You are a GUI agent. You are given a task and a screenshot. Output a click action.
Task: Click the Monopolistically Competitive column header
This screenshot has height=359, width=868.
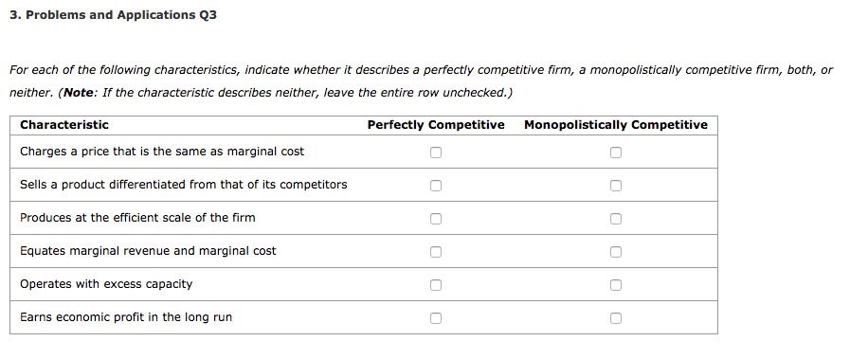(x=616, y=125)
